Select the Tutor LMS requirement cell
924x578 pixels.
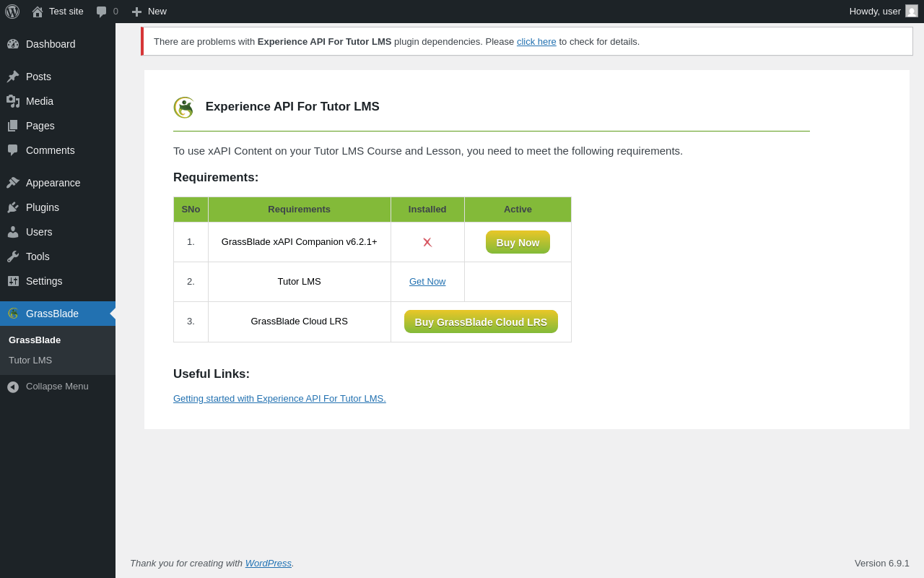[300, 282]
